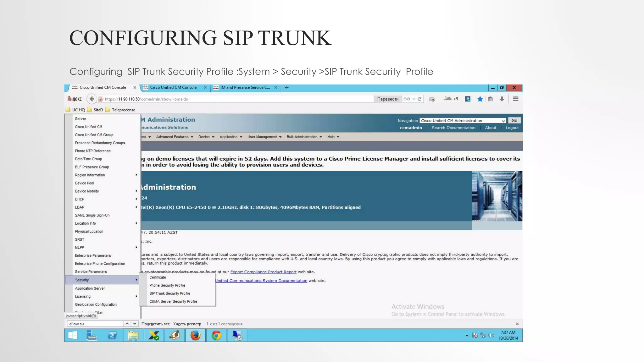Click the find field containing allow su

pos(95,324)
